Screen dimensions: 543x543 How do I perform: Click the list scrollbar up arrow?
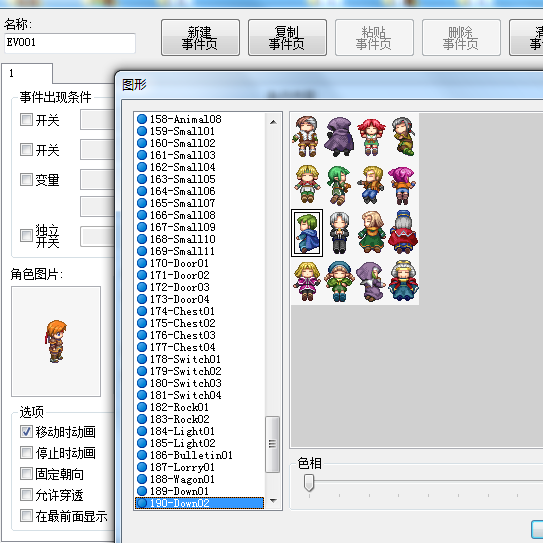click(273, 122)
